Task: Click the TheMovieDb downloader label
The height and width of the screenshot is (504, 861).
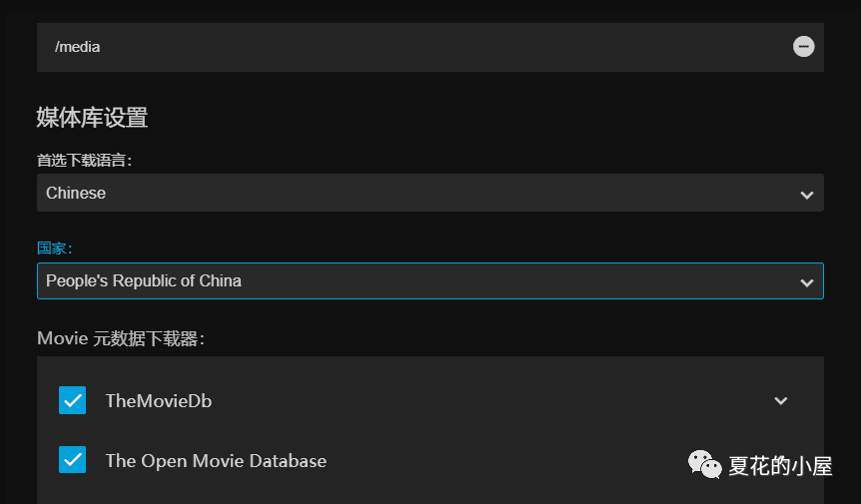Action: tap(159, 401)
